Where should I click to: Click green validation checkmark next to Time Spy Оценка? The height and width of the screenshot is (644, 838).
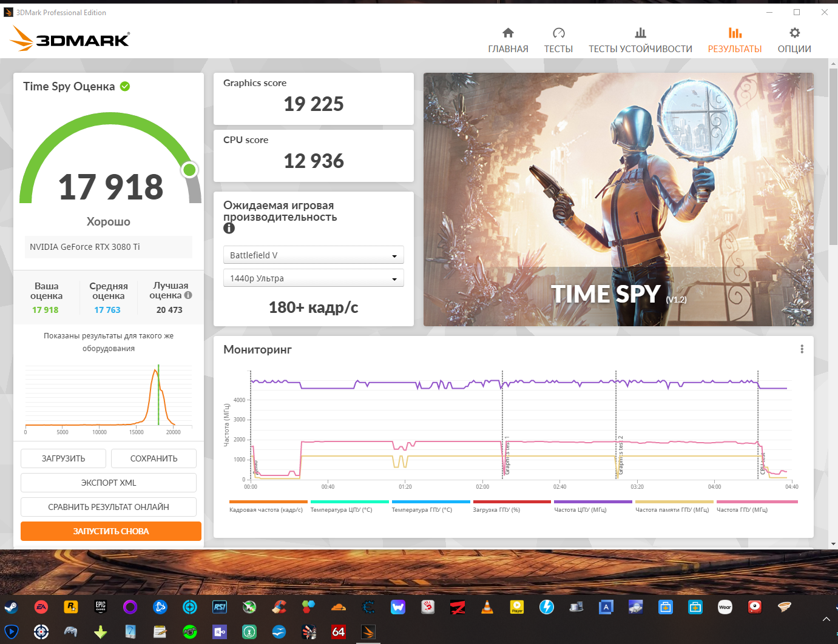[x=125, y=86]
